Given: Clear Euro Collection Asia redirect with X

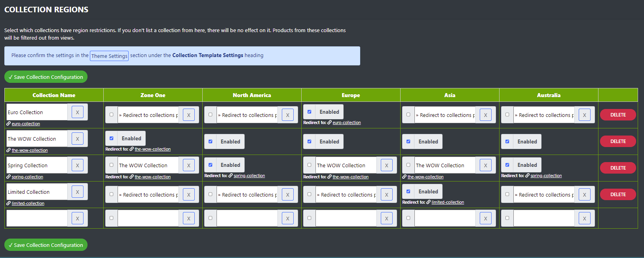Looking at the screenshot, I should (x=486, y=115).
